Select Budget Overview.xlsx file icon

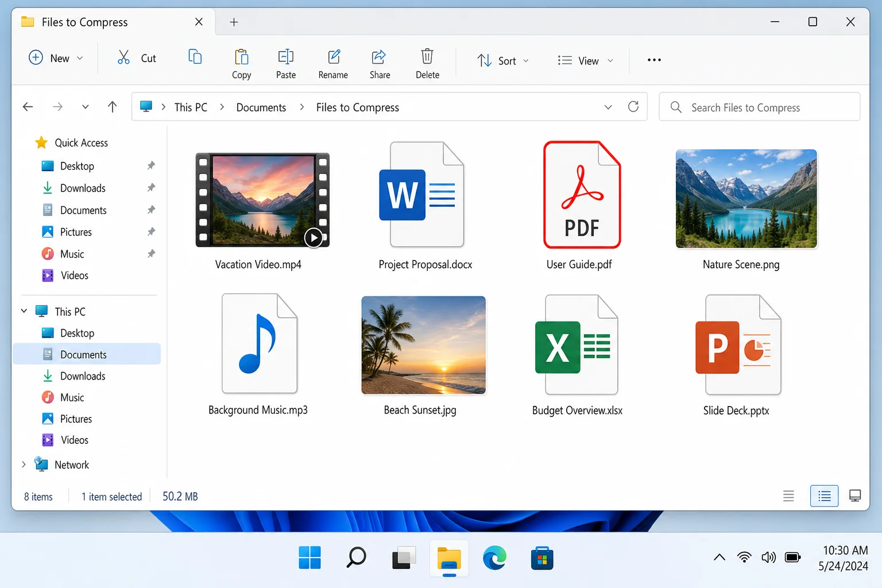pos(577,345)
